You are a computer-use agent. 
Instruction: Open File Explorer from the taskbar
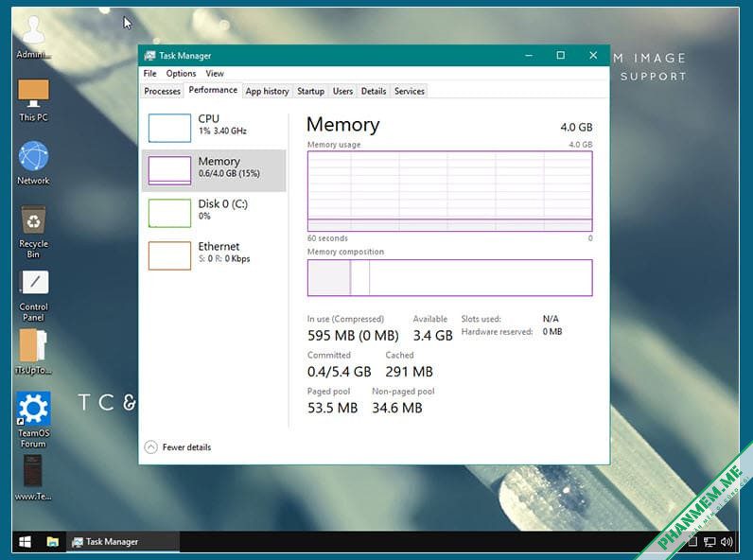pyautogui.click(x=52, y=542)
